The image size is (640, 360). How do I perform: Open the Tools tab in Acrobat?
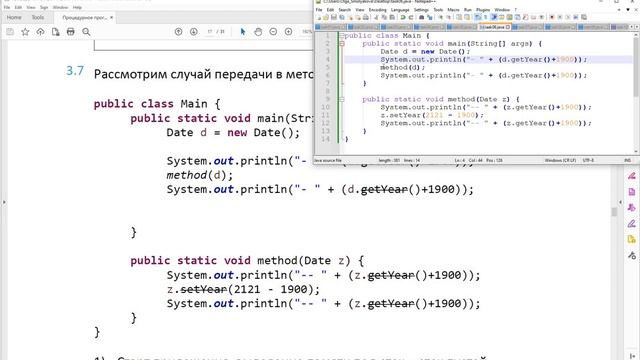pyautogui.click(x=38, y=18)
